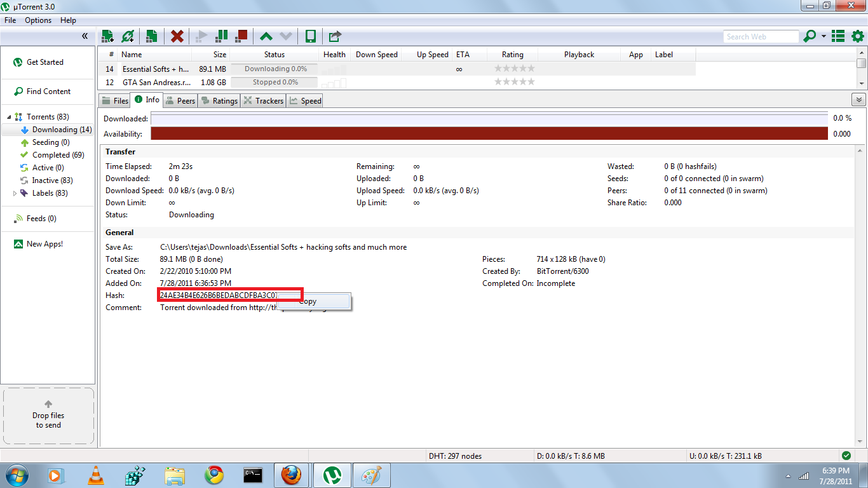This screenshot has width=868, height=488.
Task: Expand the Labels (83) tree node
Action: coord(15,193)
